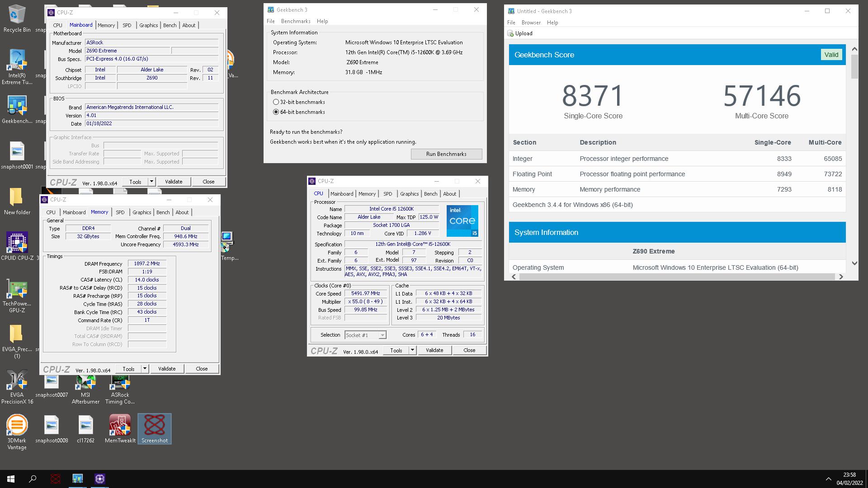
Task: Switch to CPU-Z taskbar icon
Action: click(x=100, y=479)
